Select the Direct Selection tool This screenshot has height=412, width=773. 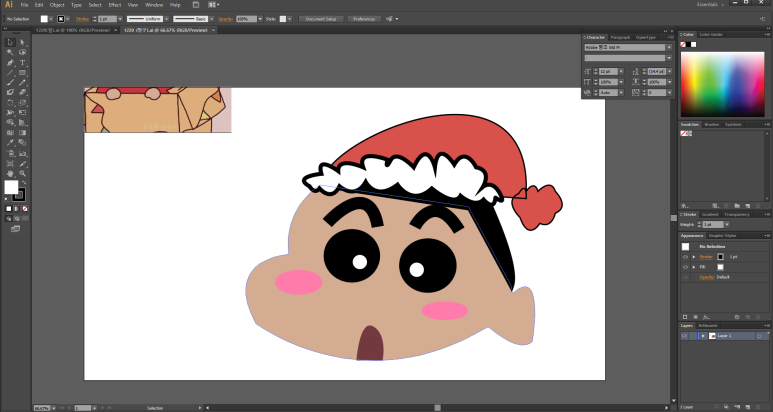pos(22,43)
